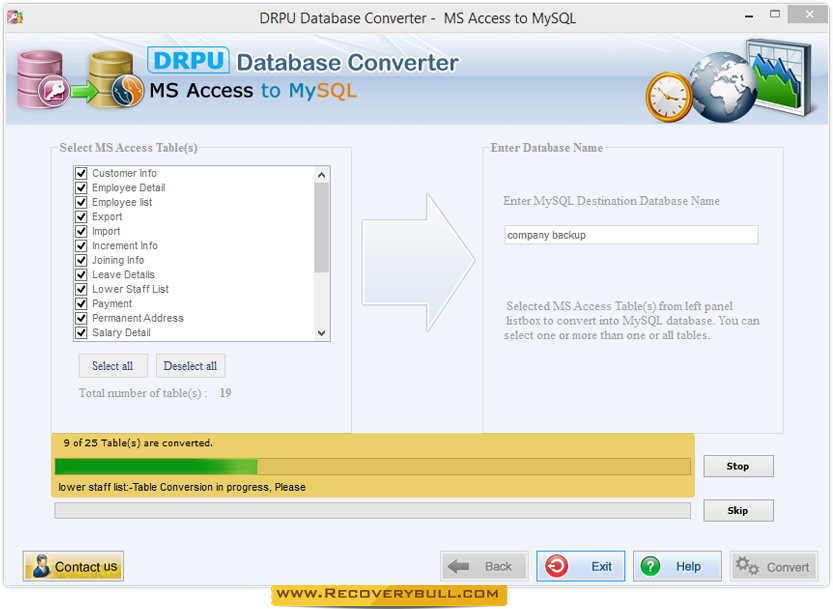Click the Deselect all button

pos(190,366)
